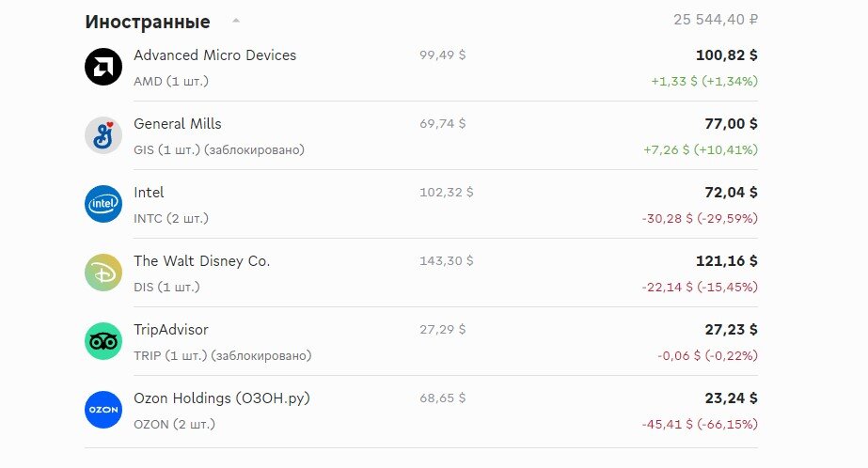Click the Walt Disney logo icon

103,273
